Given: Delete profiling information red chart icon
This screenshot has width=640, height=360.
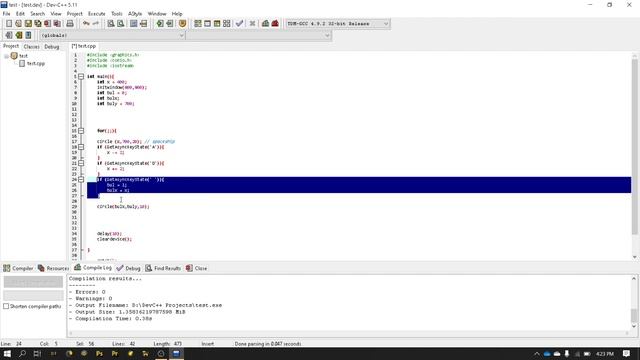Looking at the screenshot, I should 275,24.
